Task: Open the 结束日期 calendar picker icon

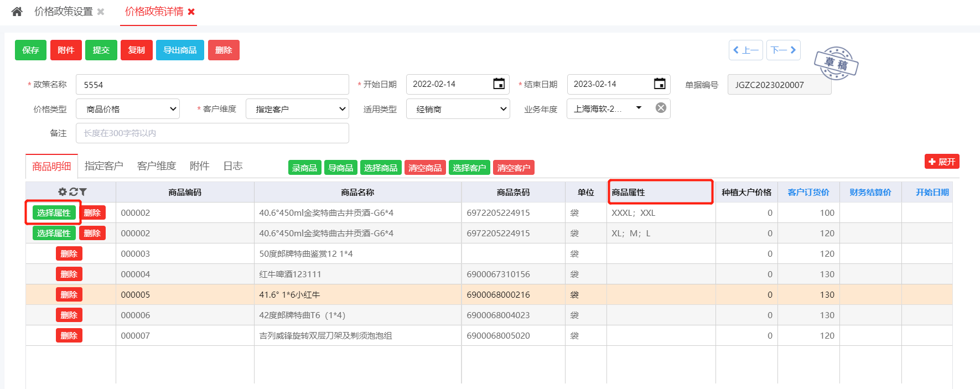Action: 660,84
